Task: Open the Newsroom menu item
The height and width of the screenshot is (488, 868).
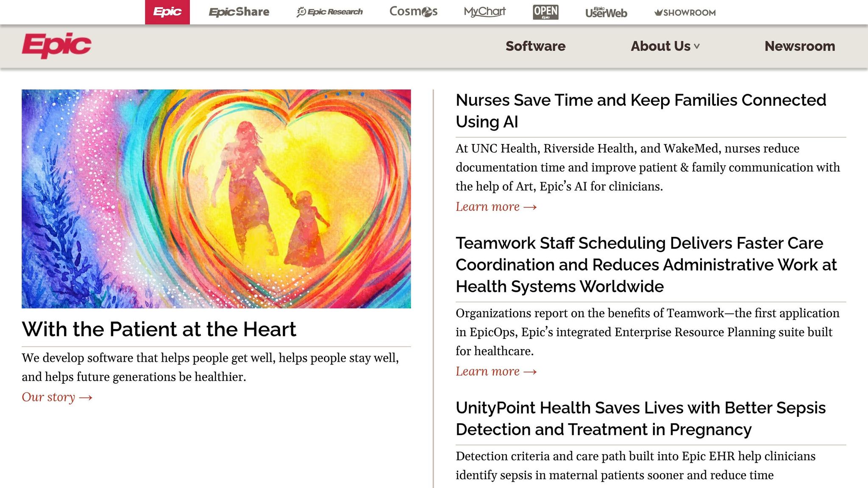Action: click(x=800, y=46)
